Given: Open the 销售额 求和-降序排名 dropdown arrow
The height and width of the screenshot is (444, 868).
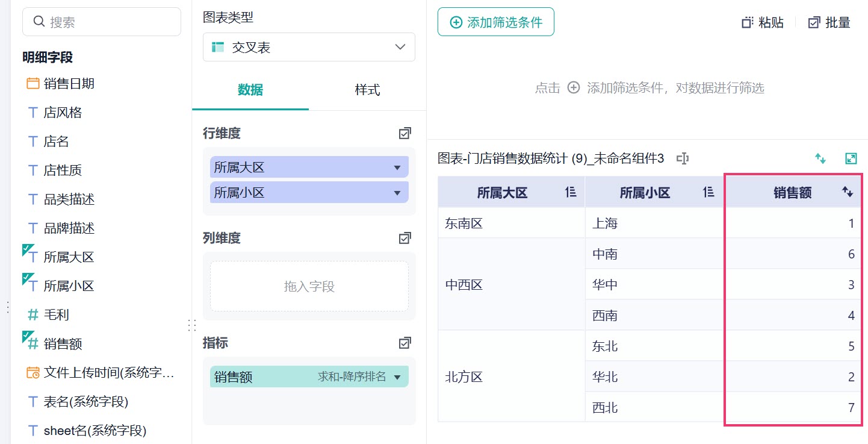Looking at the screenshot, I should pos(397,377).
